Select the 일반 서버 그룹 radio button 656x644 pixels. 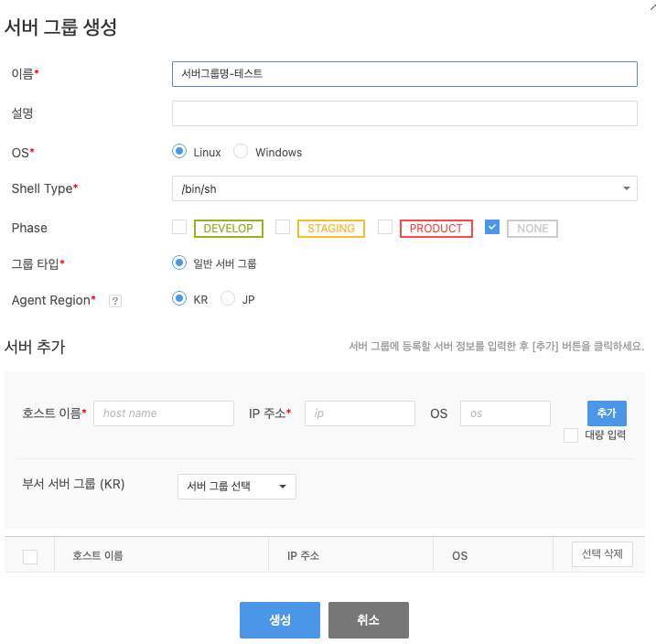(179, 263)
